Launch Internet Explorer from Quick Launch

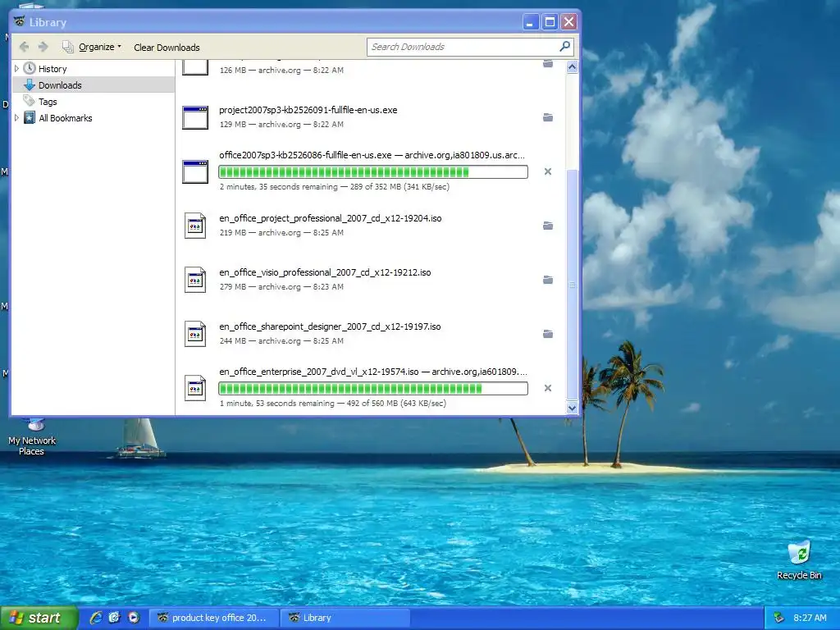tap(96, 618)
